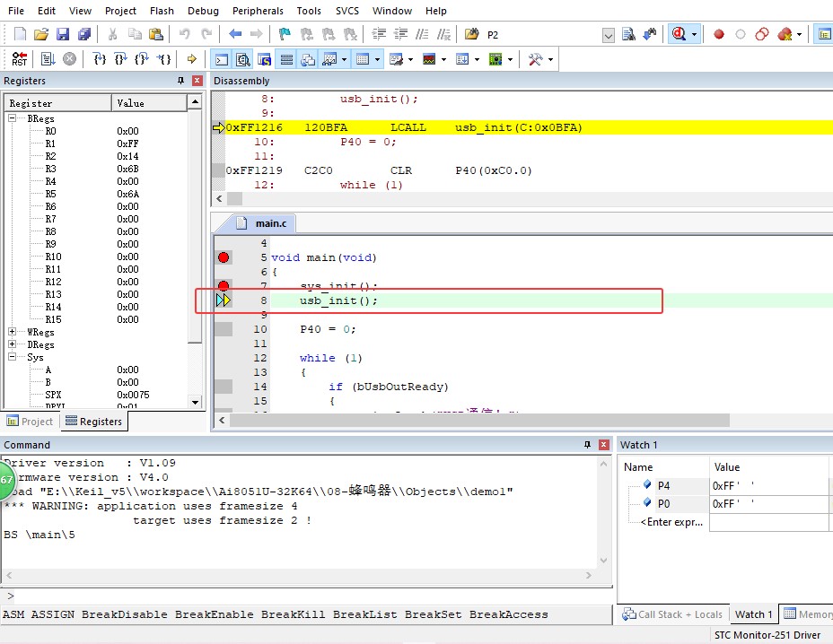The image size is (833, 644).
Task: Click the Save All icon
Action: (84, 34)
